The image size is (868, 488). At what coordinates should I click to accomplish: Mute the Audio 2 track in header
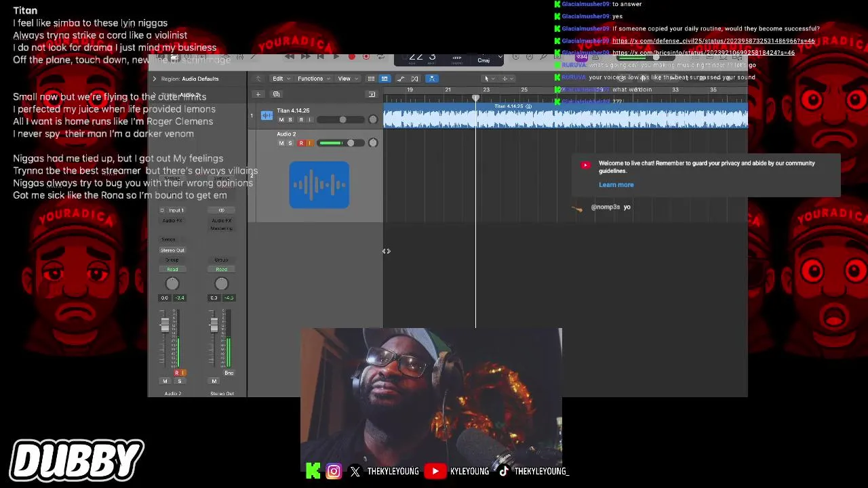pos(281,143)
